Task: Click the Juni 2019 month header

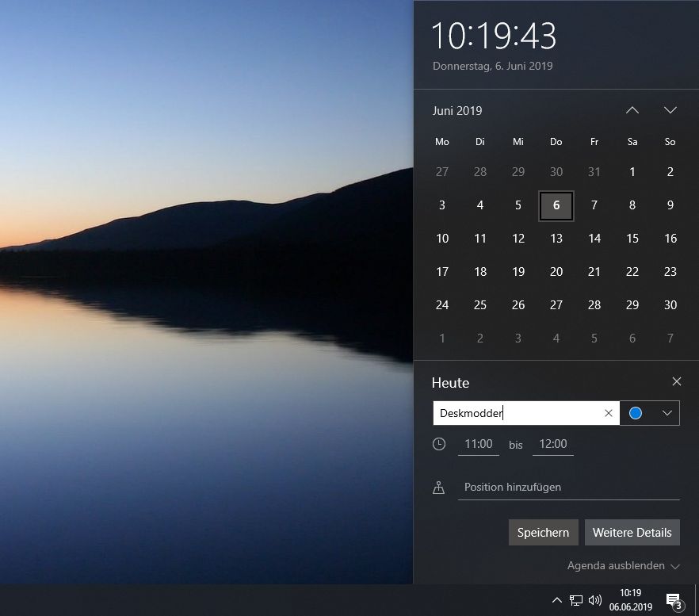Action: (457, 111)
